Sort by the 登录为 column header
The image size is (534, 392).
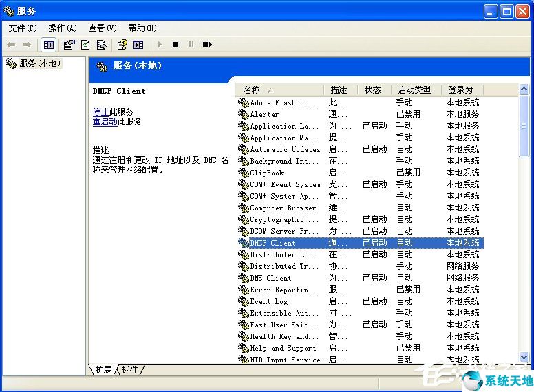point(462,90)
